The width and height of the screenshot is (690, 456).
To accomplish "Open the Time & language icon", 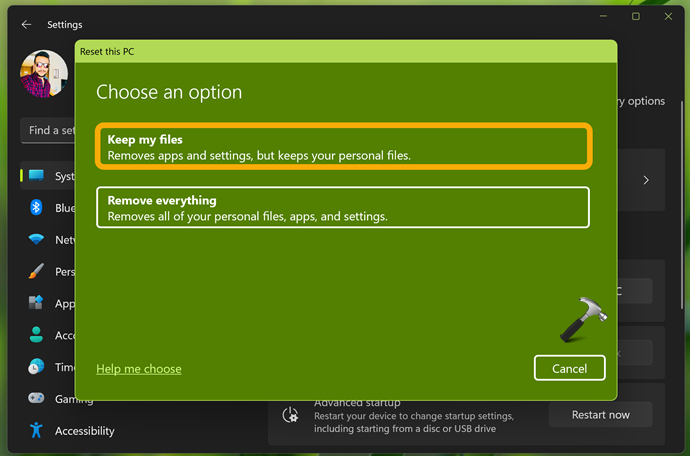I will 37,367.
